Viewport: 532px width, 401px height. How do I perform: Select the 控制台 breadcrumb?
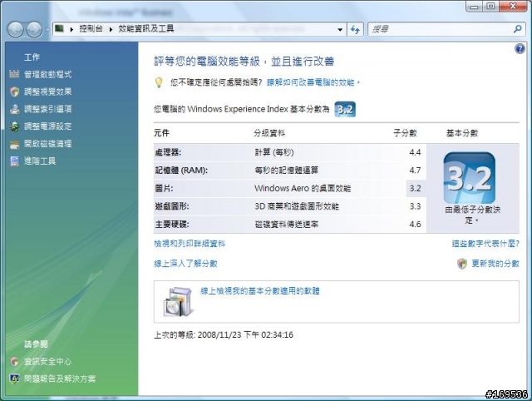91,29
